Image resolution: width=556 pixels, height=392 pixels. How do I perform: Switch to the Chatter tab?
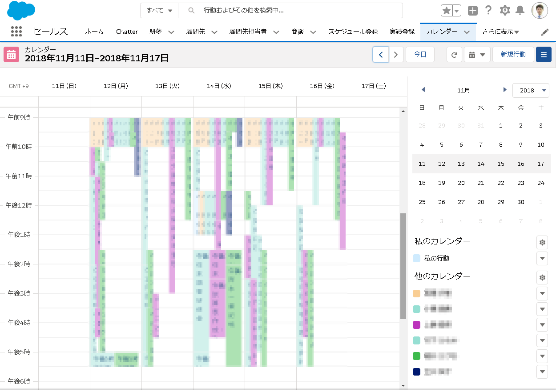tap(127, 32)
